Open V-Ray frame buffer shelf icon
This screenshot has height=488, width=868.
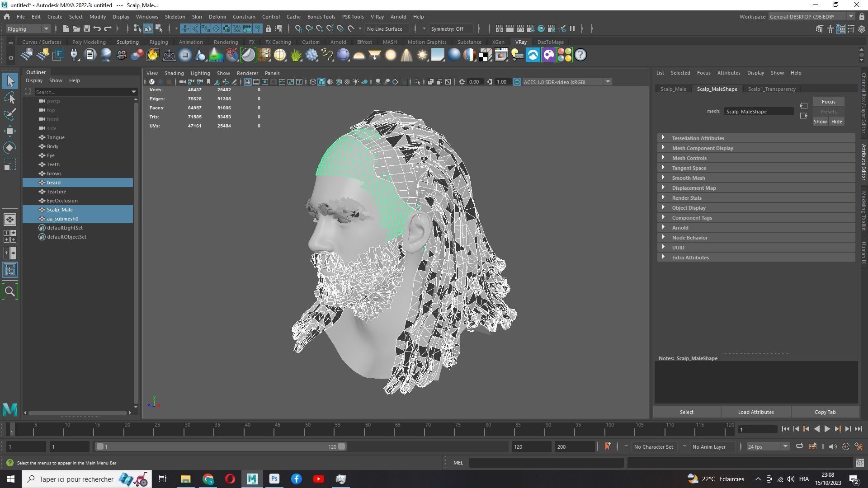point(501,55)
